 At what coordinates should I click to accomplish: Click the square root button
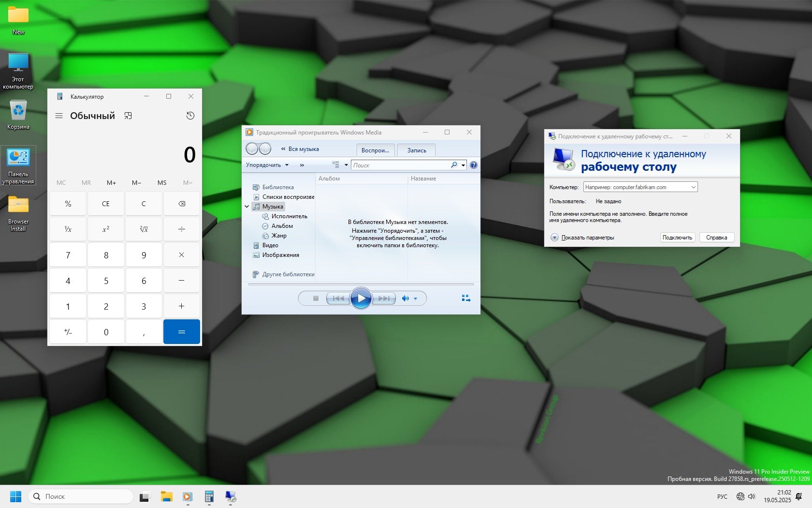pos(144,229)
